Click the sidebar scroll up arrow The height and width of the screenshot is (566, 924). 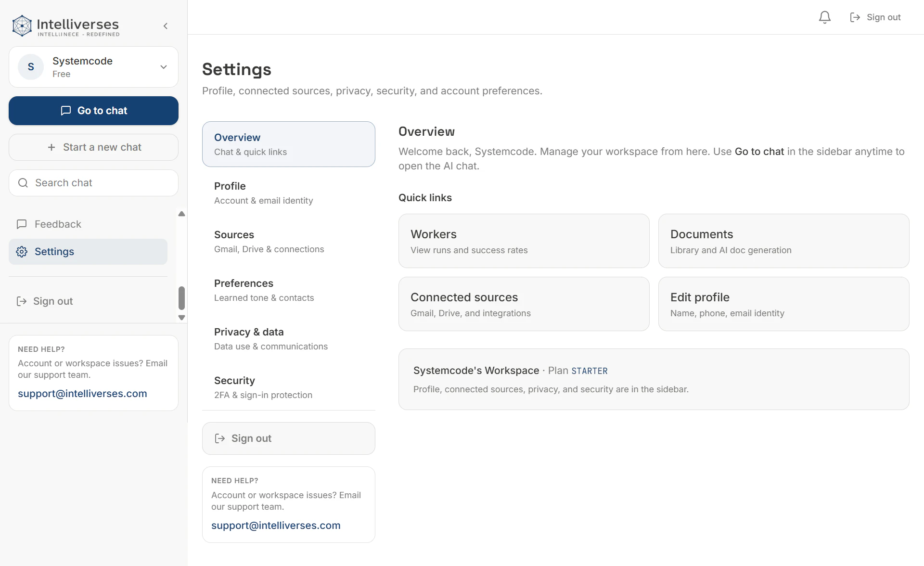pyautogui.click(x=181, y=214)
